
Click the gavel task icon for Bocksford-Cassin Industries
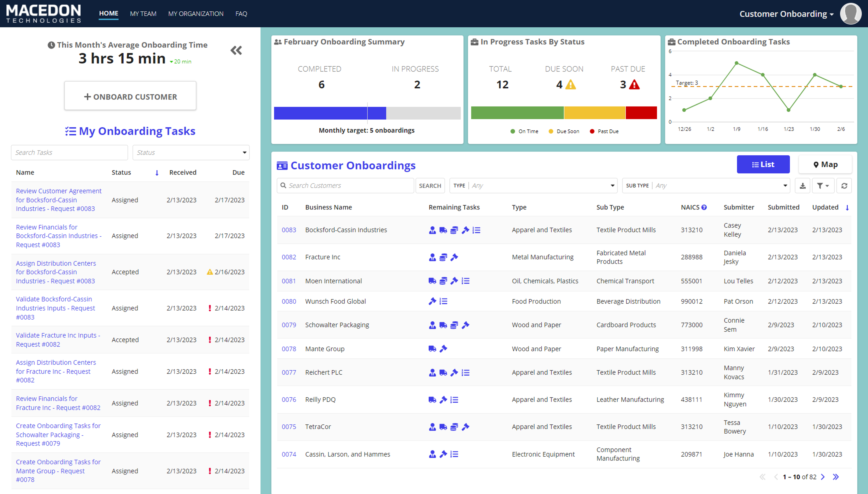[x=466, y=230]
